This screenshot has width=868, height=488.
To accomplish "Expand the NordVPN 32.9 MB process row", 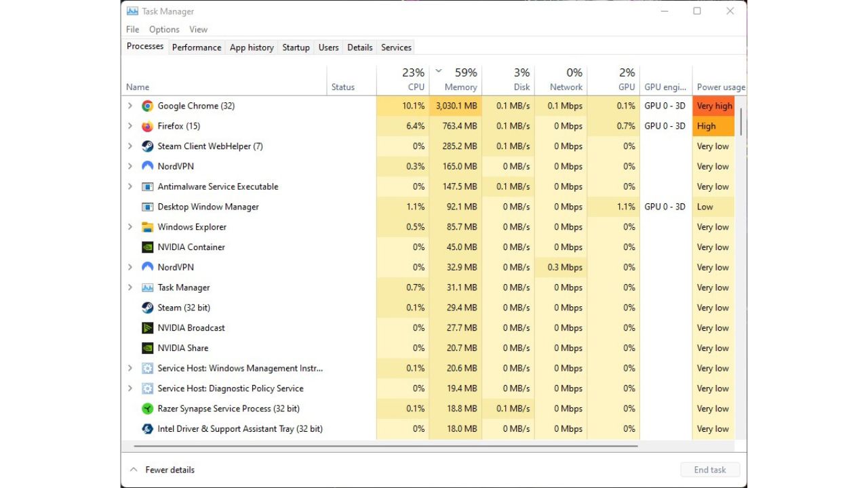I will point(130,267).
